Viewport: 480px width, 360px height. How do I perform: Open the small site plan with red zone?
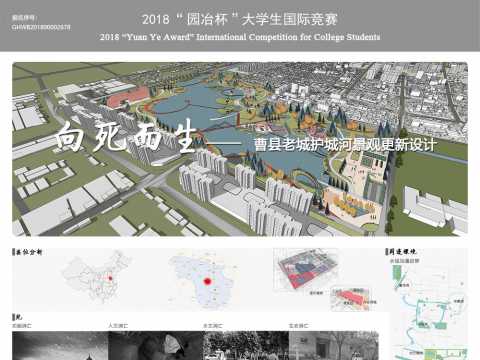(350, 299)
